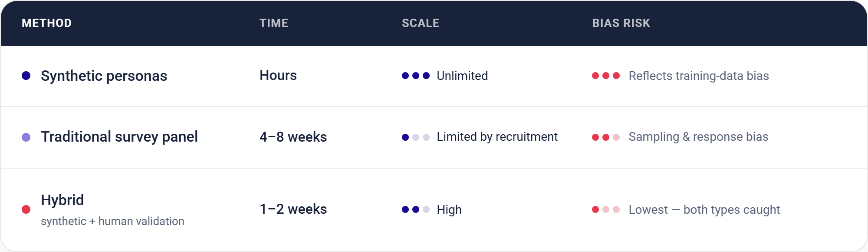Screen dimensions: 868x252
Task: Click the red dot beside Hybrid
Action: coord(26,209)
